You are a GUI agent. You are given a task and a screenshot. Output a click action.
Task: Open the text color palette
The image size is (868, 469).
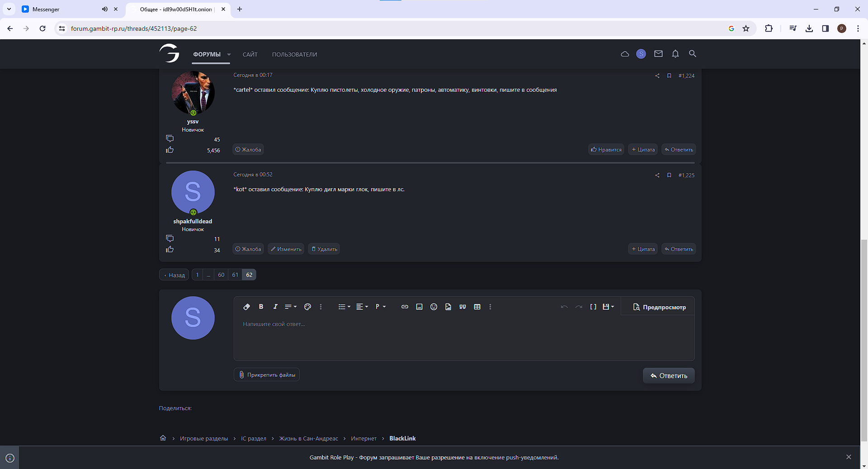(307, 307)
